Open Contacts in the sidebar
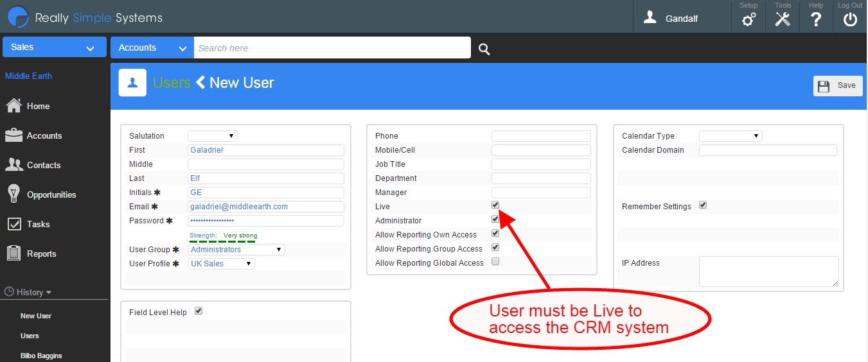 44,165
